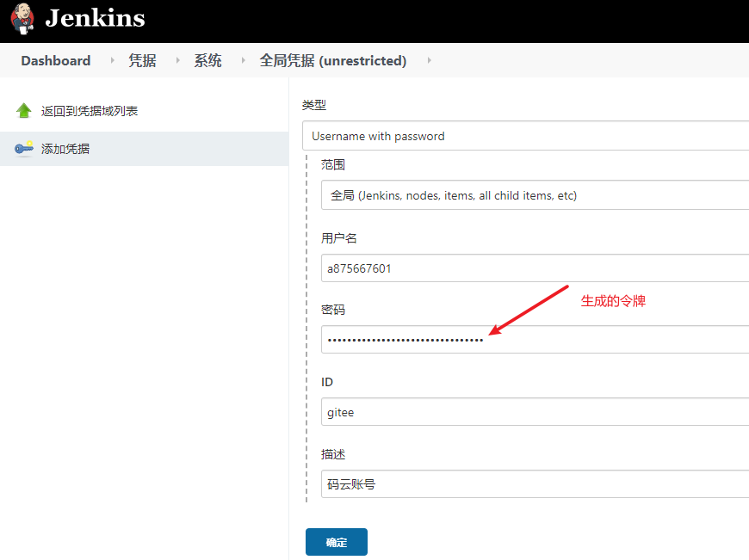Select 返回到凭据域列表 sidebar link
This screenshot has height=560, width=749.
coord(90,111)
